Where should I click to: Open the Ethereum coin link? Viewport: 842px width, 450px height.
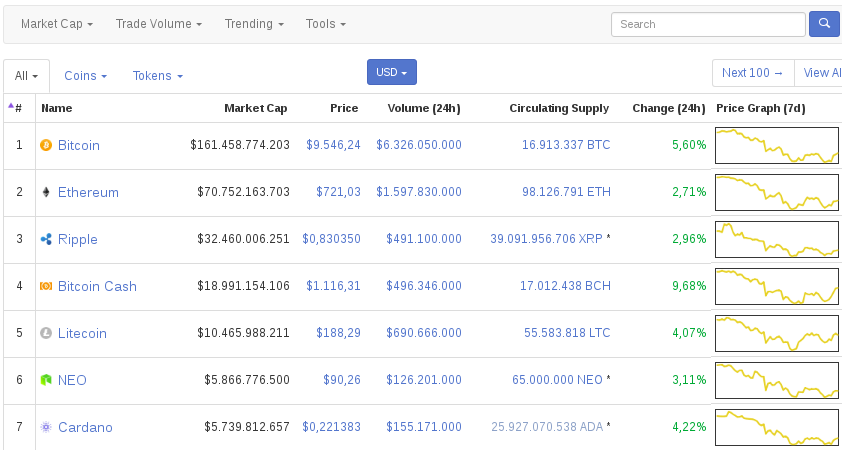tap(88, 193)
